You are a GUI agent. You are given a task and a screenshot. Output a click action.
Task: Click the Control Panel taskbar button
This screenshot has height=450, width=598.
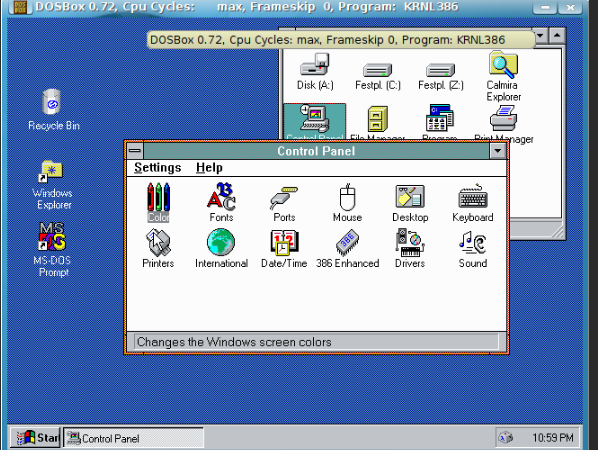tap(133, 438)
